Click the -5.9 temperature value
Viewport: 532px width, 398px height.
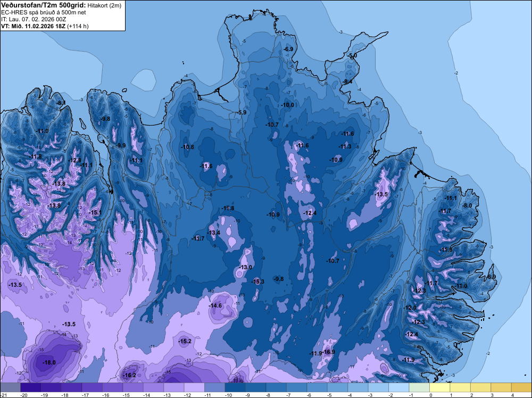(x=242, y=112)
